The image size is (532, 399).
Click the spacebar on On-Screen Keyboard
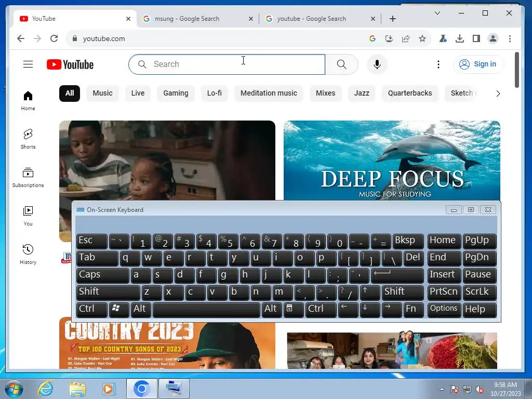coord(206,310)
